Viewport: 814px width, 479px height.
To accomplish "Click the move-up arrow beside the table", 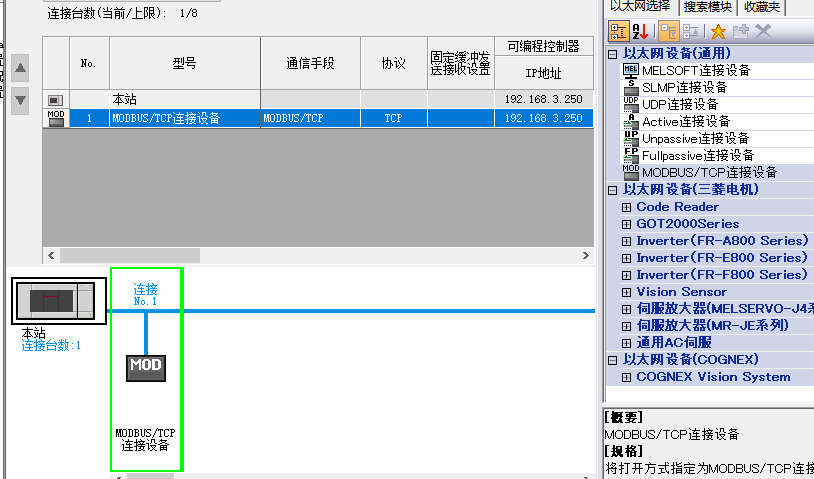I will click(21, 68).
